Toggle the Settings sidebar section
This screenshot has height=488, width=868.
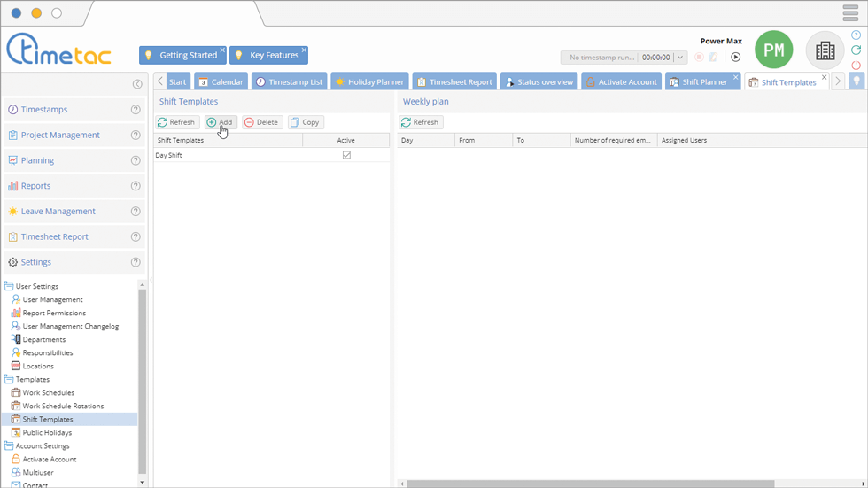click(x=74, y=262)
